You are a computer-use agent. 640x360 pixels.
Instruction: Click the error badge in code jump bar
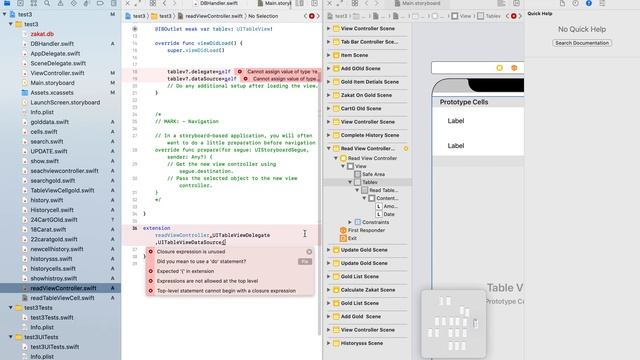[311, 16]
